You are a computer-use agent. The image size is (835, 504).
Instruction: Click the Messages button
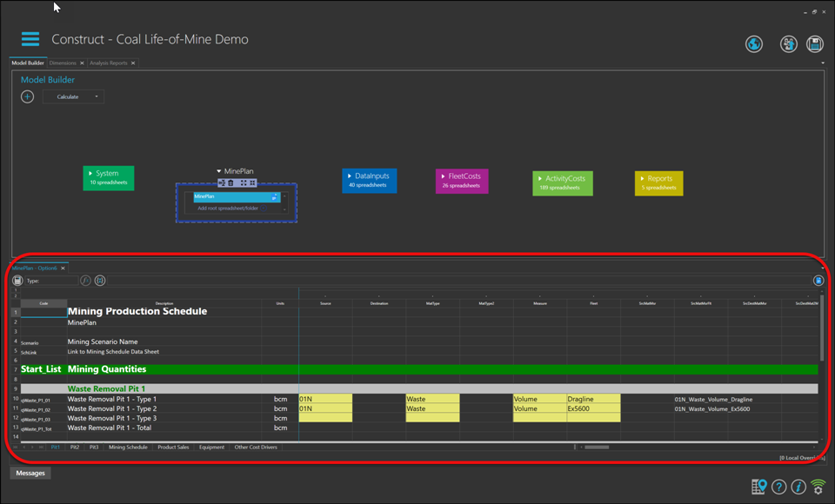pyautogui.click(x=30, y=473)
